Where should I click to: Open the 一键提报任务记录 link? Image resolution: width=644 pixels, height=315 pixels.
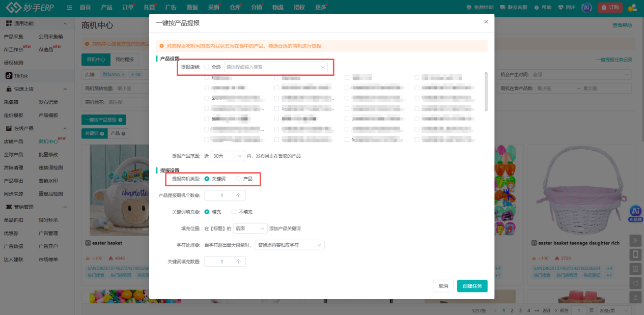[614, 60]
